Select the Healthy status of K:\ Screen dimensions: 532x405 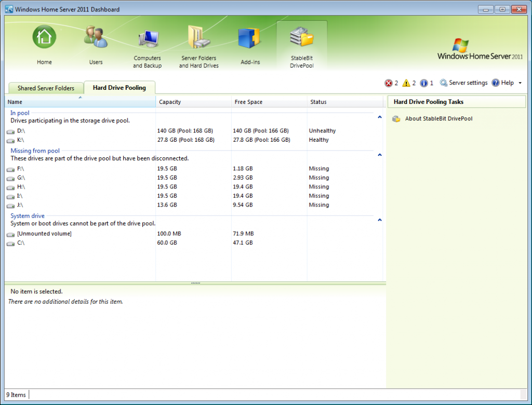click(x=318, y=140)
